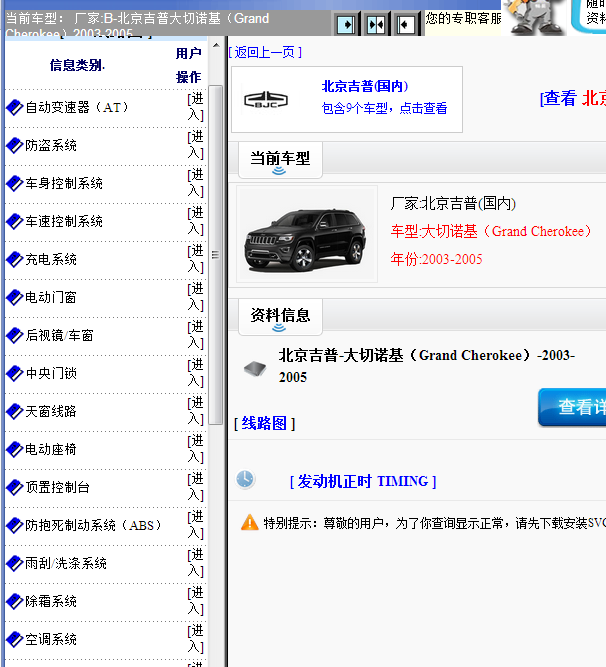Click the blue book icon beside 充电系统

[x=14, y=259]
